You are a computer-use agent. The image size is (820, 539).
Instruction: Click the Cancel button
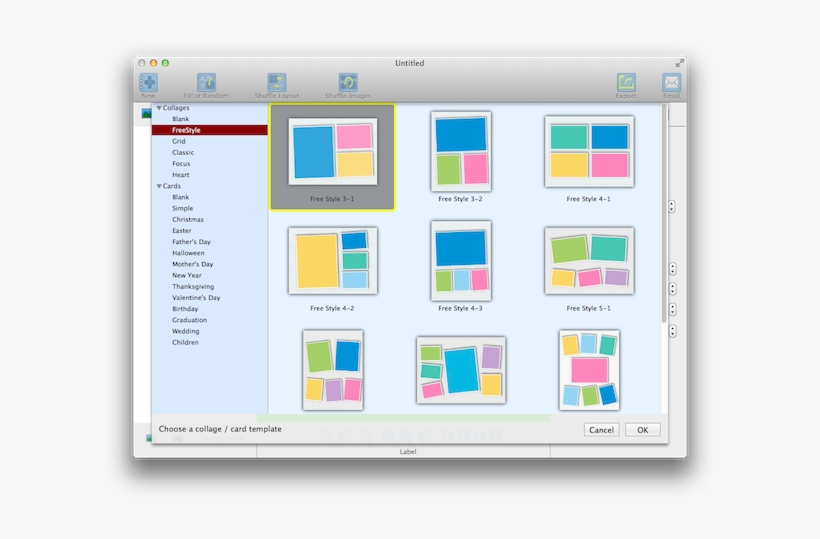(601, 430)
